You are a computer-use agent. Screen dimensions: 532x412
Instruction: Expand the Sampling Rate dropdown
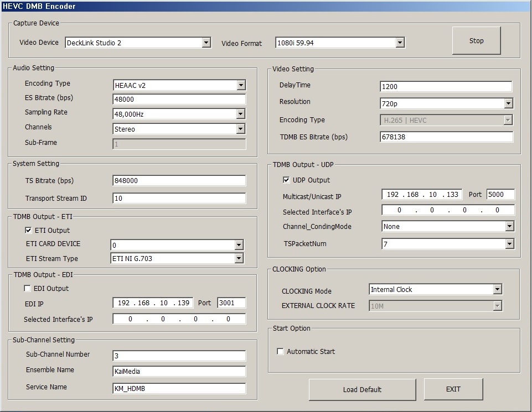pos(240,114)
